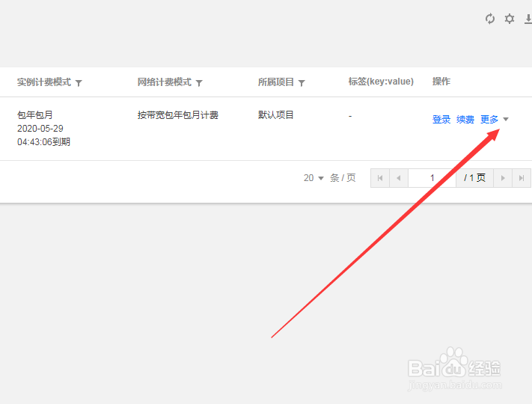
Task: Select the 默认项目 cell
Action: [x=275, y=115]
